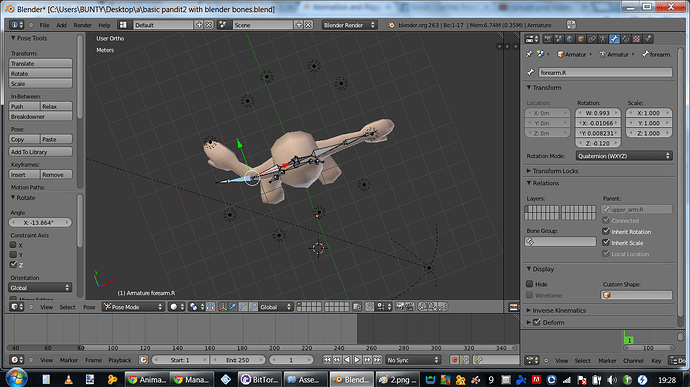Open the Windows Start orb
The image size is (690, 387).
[16, 378]
